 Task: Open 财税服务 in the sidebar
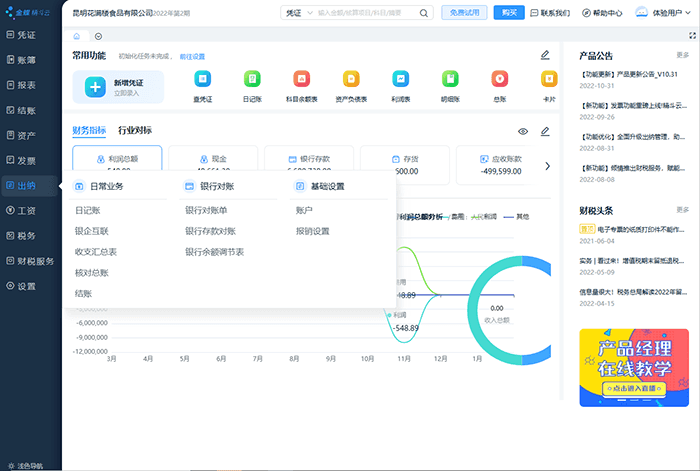tap(29, 261)
